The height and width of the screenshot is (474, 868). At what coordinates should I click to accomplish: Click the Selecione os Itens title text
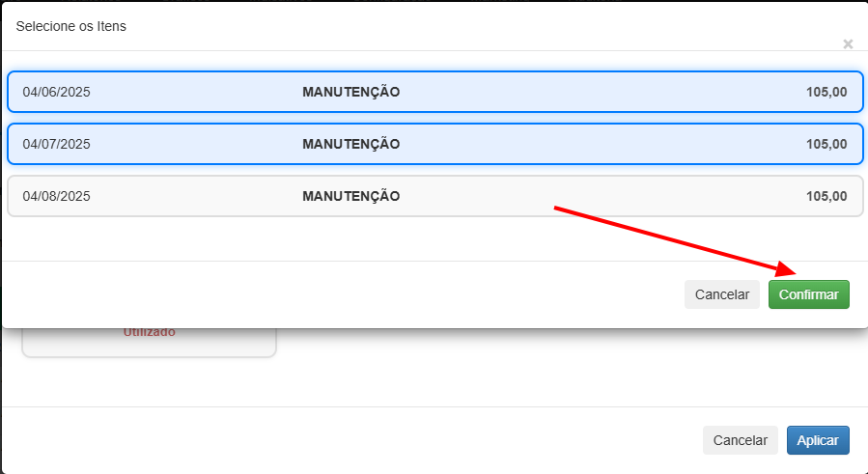point(70,26)
